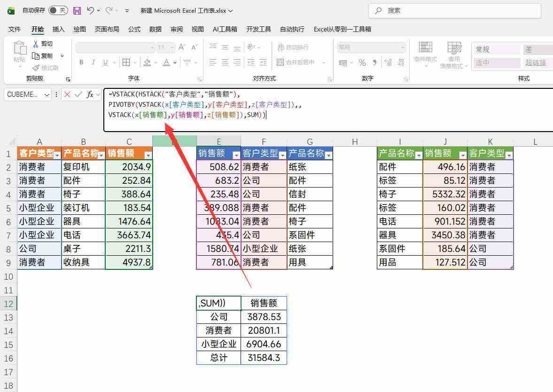Open filter dropdown for 销售额 in E1

(236, 155)
